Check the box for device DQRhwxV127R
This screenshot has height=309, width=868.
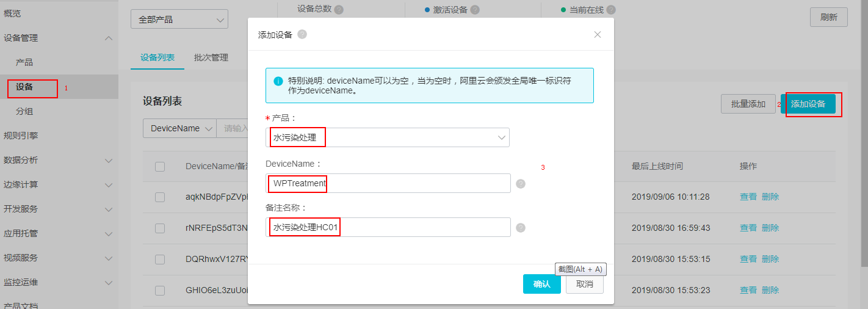tap(160, 259)
